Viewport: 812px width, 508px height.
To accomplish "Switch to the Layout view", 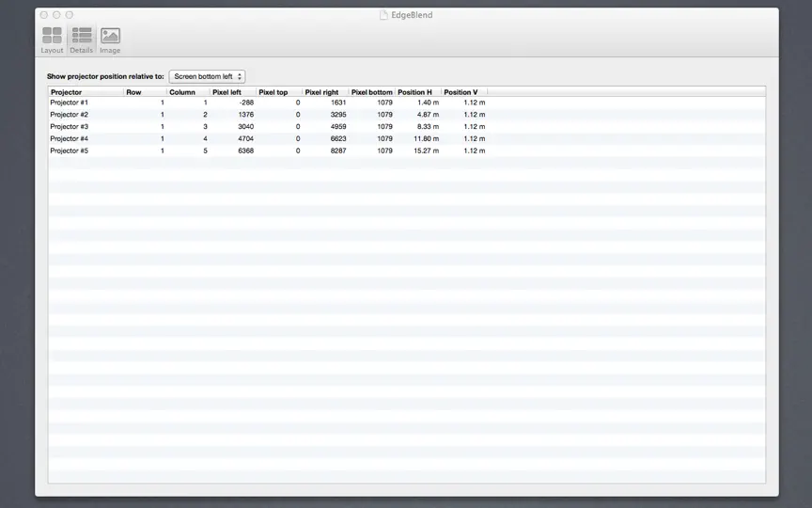I will pyautogui.click(x=52, y=40).
